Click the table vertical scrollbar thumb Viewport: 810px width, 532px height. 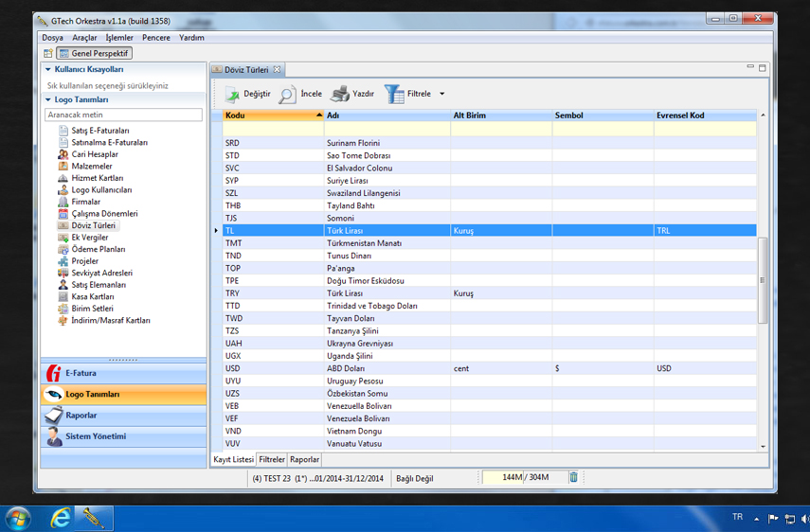point(763,280)
